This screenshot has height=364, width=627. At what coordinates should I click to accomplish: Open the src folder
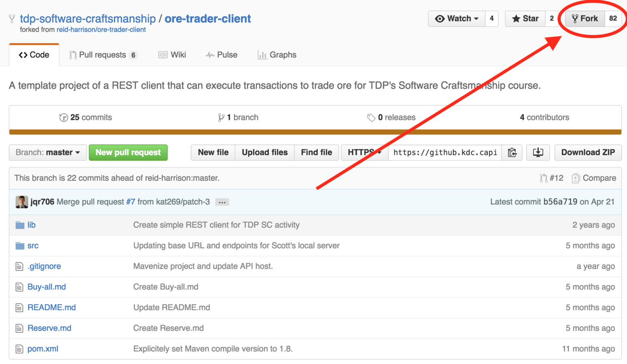33,245
